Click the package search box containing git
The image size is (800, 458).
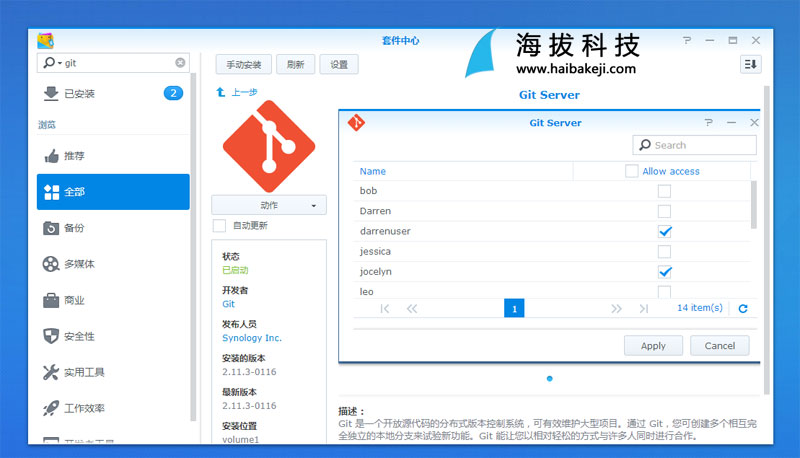tap(113, 63)
